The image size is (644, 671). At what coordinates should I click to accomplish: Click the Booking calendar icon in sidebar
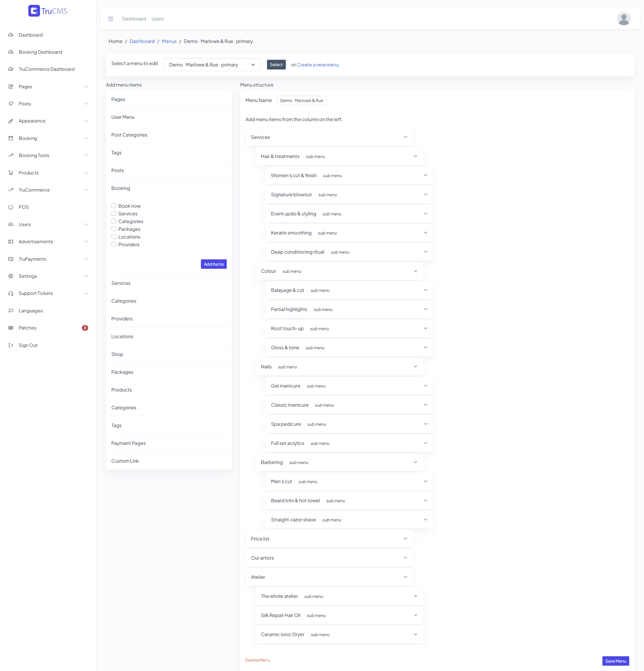tap(11, 138)
